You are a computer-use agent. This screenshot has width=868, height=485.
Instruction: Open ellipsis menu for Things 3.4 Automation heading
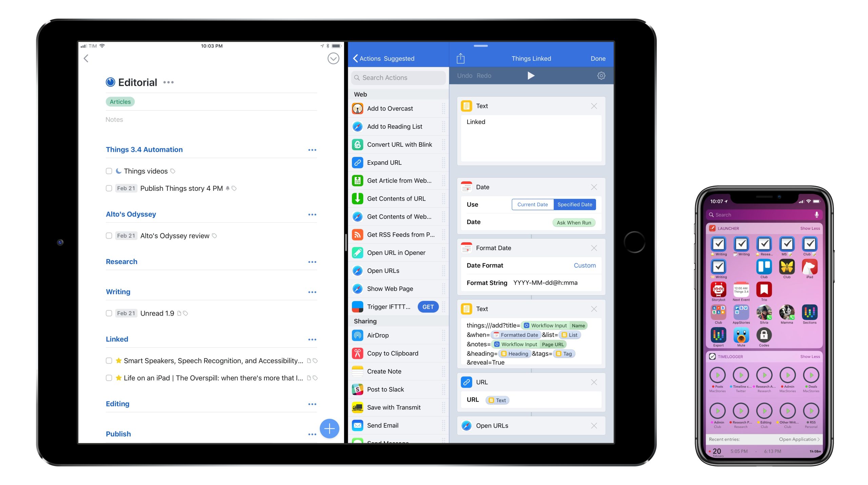pos(312,150)
